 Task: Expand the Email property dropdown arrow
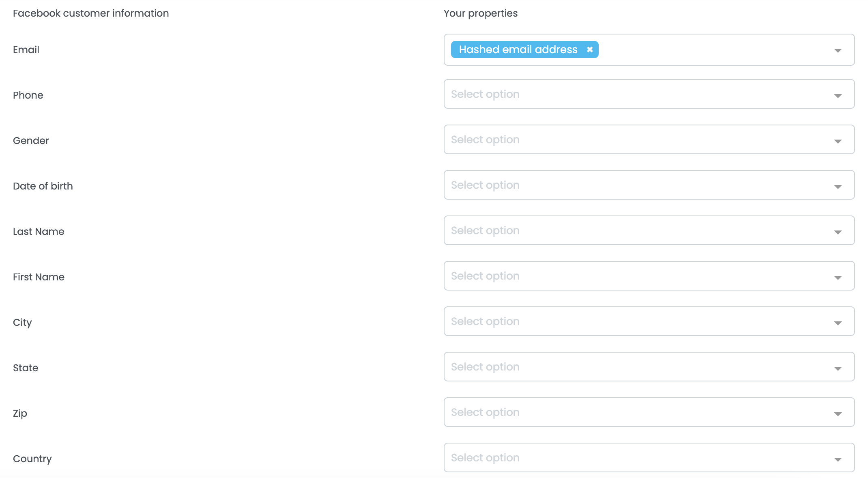[x=838, y=50]
